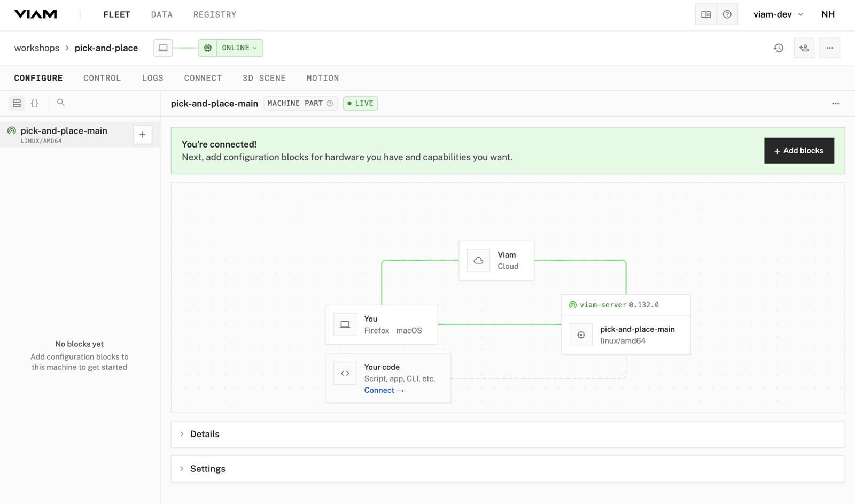This screenshot has height=504, width=855.
Task: Open part card options menu
Action: pyautogui.click(x=836, y=104)
